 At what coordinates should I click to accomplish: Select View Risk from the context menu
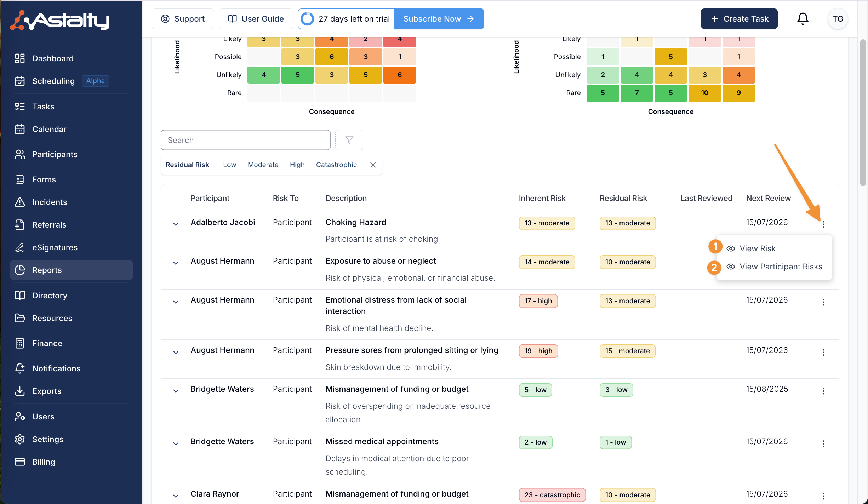(x=757, y=248)
